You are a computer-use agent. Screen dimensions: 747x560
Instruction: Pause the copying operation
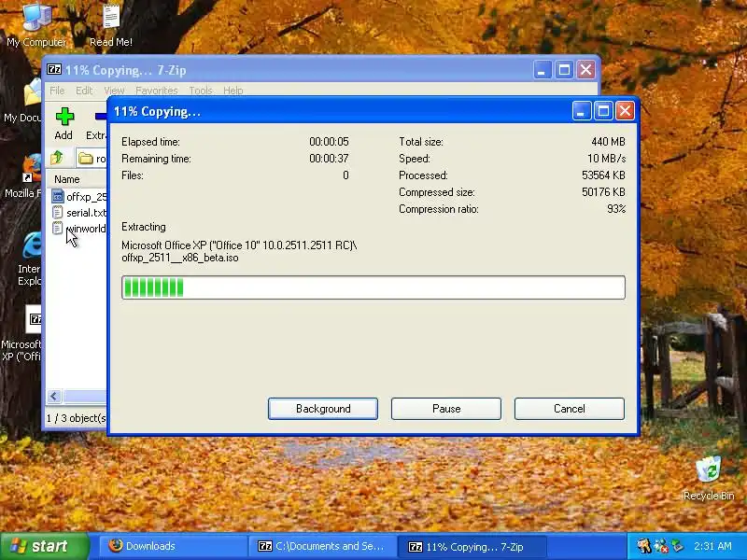click(x=446, y=409)
